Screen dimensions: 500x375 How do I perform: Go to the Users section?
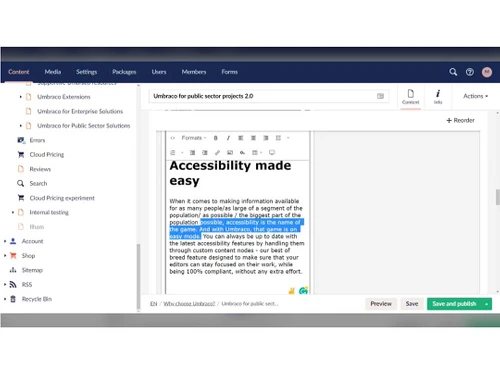159,72
